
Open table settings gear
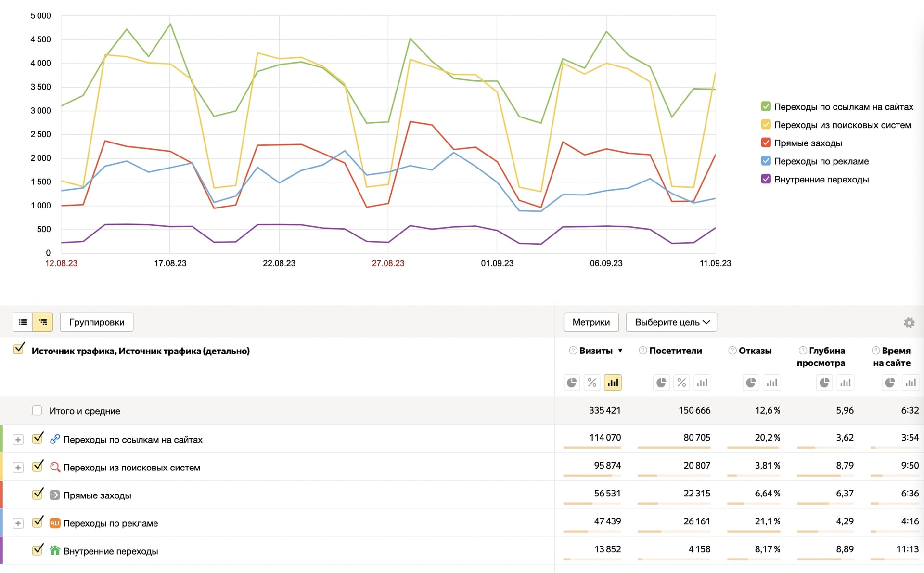click(x=909, y=323)
